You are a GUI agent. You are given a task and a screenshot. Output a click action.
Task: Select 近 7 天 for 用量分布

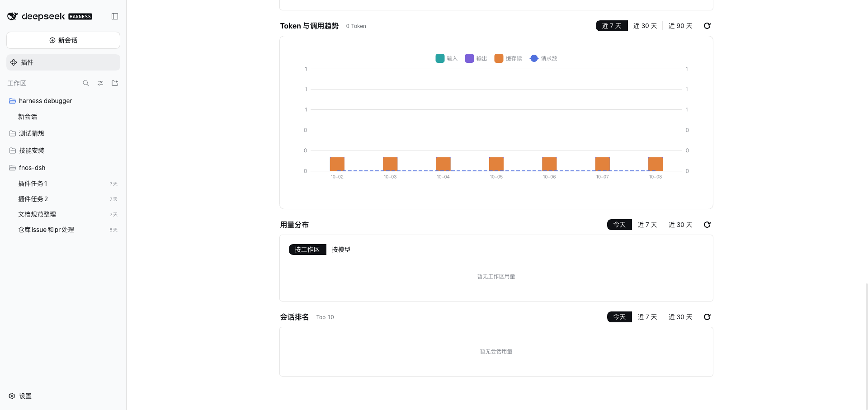coord(647,225)
